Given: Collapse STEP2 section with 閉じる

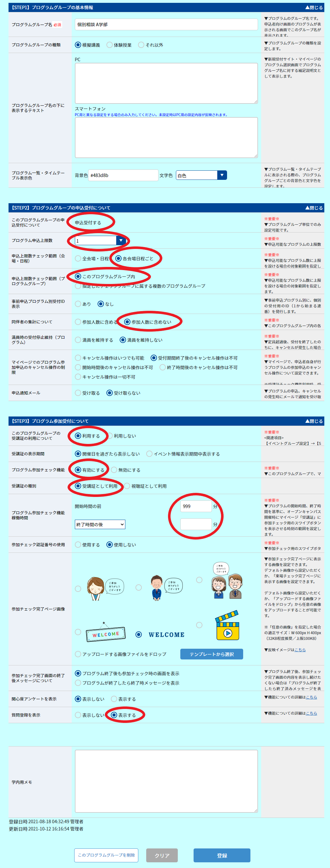Looking at the screenshot, I should (314, 208).
